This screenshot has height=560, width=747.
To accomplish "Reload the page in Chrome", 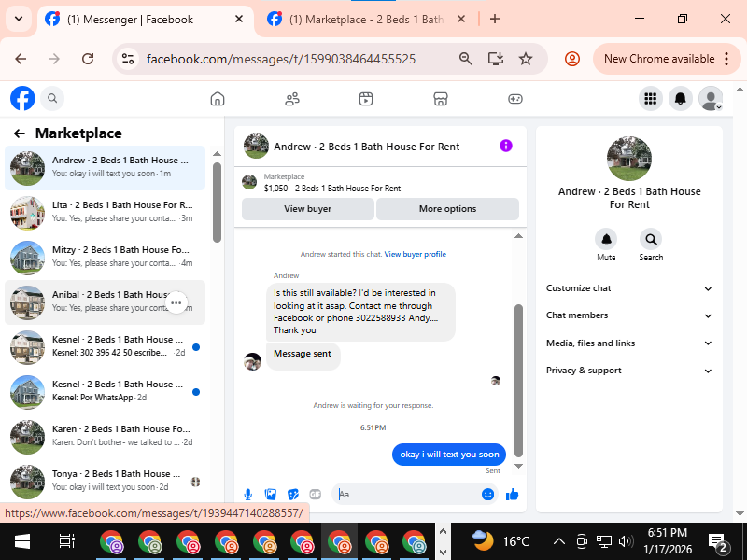I will 88,59.
